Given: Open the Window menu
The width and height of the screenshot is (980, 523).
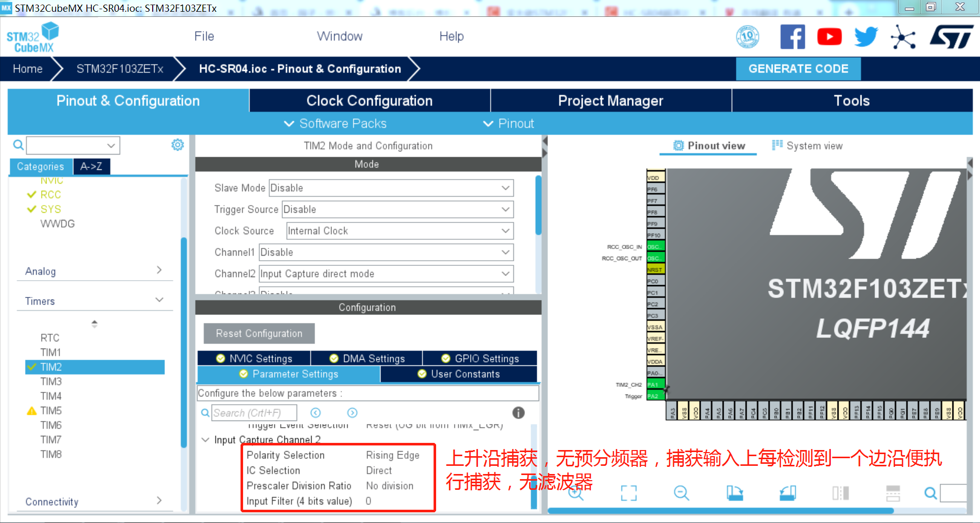Looking at the screenshot, I should (340, 36).
